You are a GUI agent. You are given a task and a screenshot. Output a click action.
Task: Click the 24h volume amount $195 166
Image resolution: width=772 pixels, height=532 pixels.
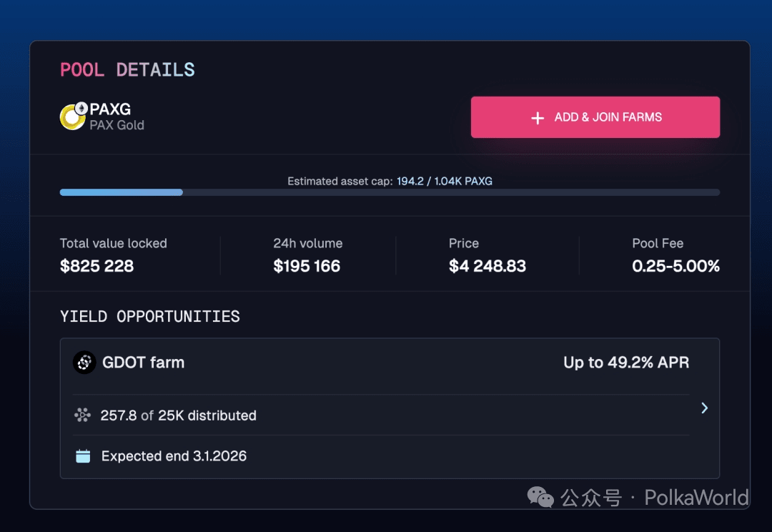[307, 266]
